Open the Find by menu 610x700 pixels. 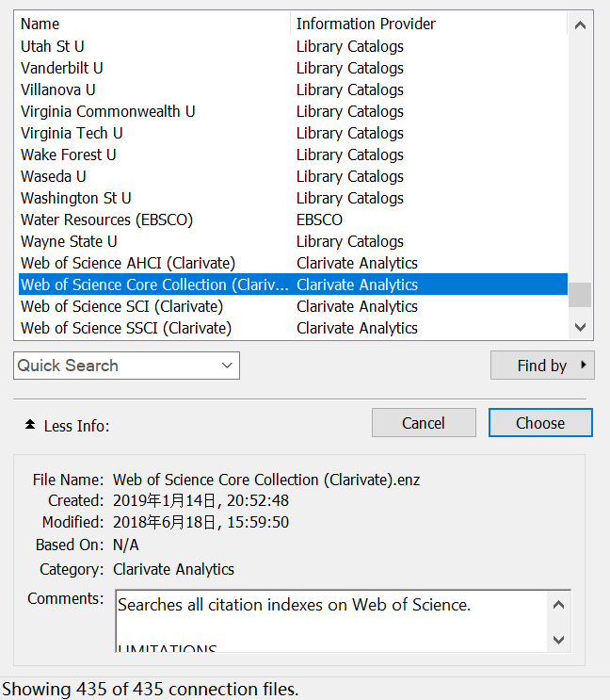point(542,366)
